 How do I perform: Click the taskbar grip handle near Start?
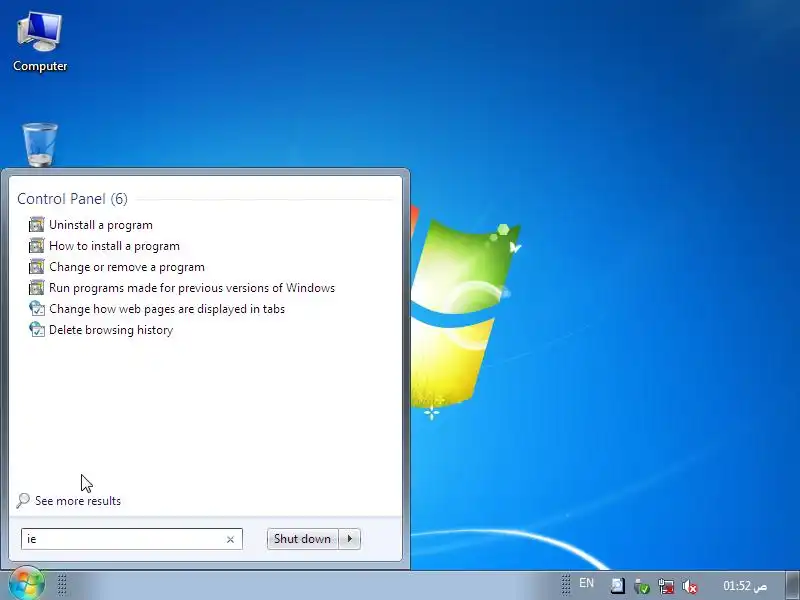pos(62,585)
